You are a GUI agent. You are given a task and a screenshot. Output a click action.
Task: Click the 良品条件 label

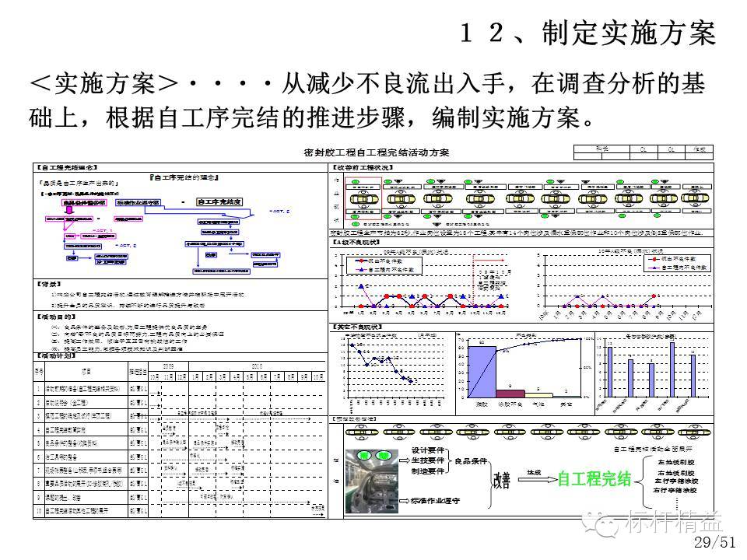(x=472, y=461)
